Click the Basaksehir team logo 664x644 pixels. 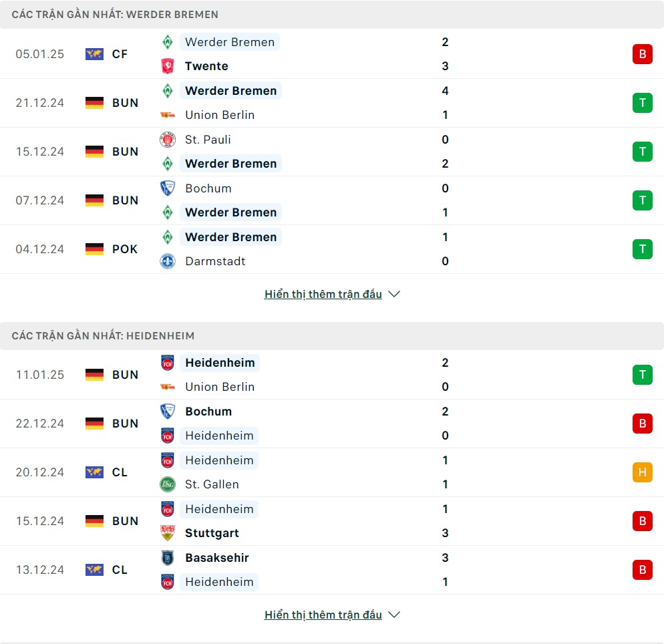click(x=168, y=558)
